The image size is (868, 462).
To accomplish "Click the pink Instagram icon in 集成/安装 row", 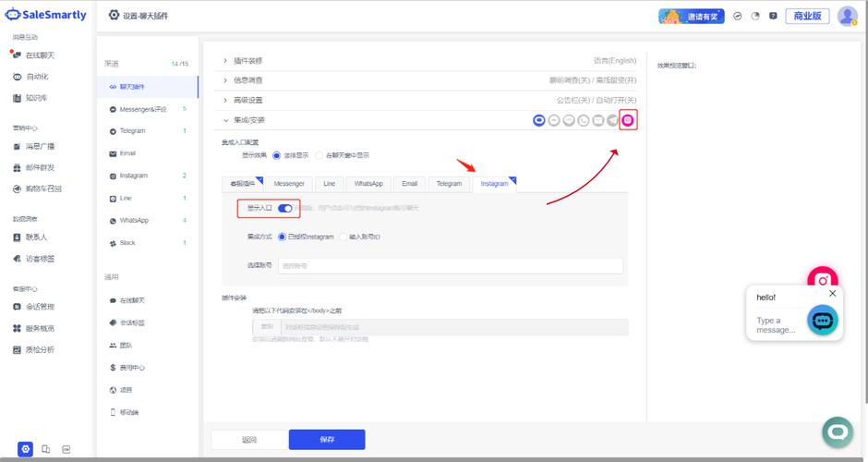I will pos(627,120).
